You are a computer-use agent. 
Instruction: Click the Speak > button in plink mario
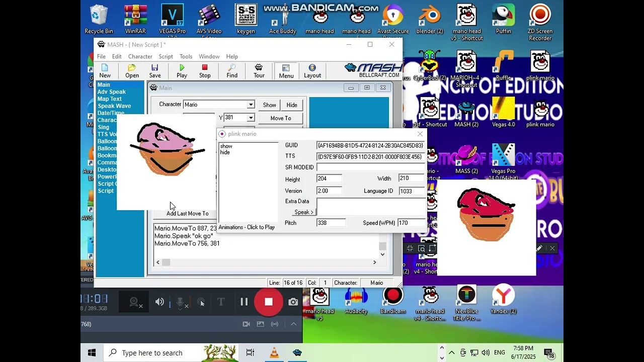tap(304, 212)
